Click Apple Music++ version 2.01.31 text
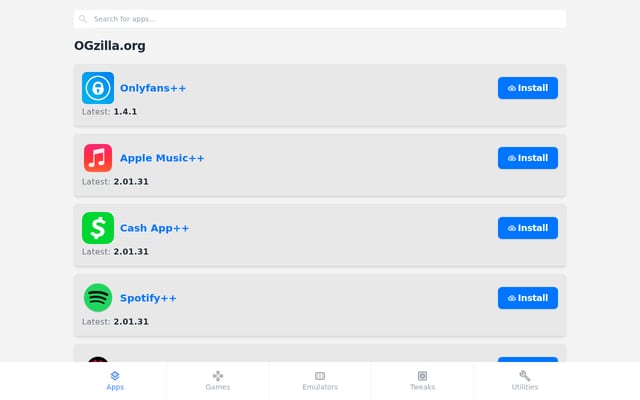This screenshot has height=400, width=640. [131, 182]
